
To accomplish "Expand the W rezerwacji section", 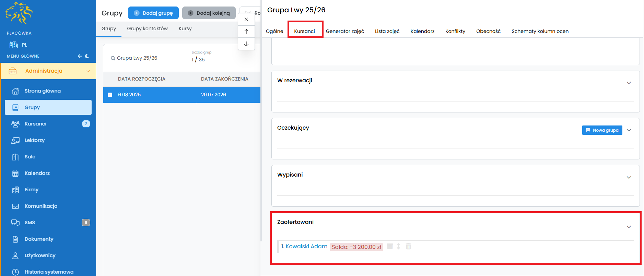I will point(629,83).
